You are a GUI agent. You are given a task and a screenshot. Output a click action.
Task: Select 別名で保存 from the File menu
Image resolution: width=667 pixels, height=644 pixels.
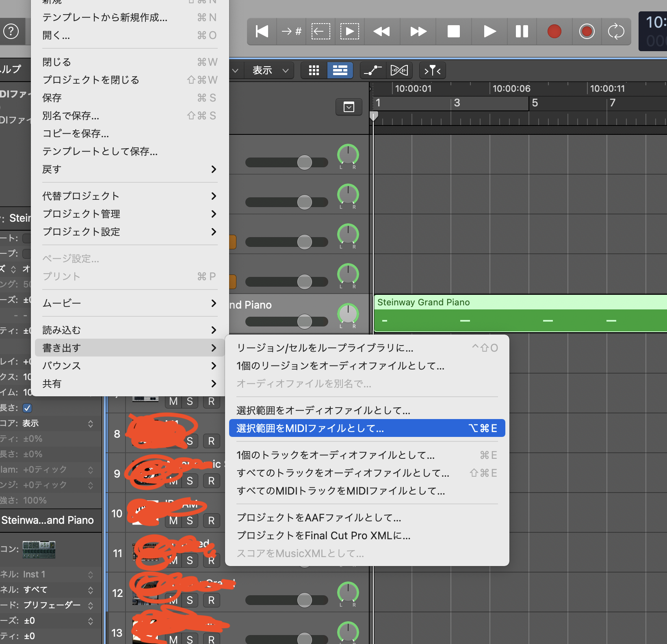(71, 116)
